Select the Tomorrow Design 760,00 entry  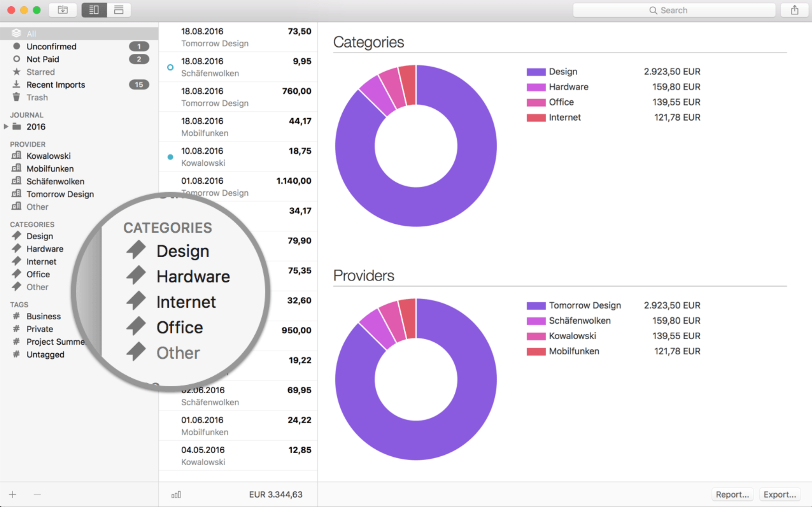click(238, 97)
